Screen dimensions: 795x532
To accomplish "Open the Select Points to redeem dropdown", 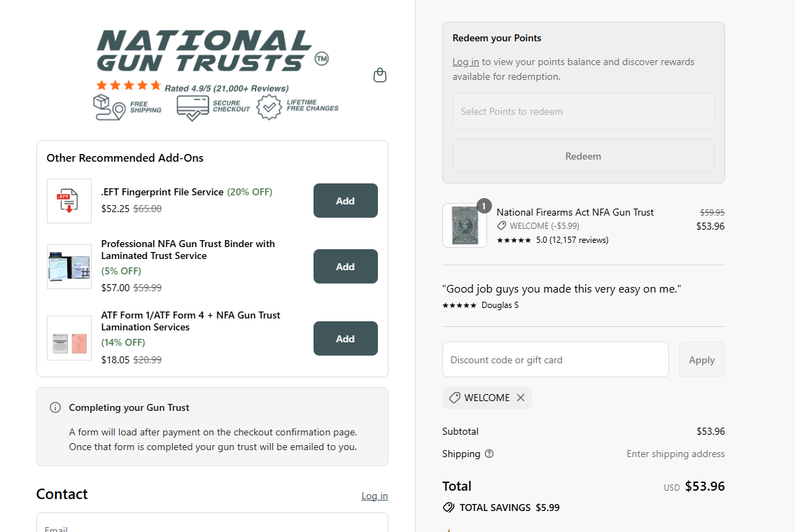I will pyautogui.click(x=583, y=111).
